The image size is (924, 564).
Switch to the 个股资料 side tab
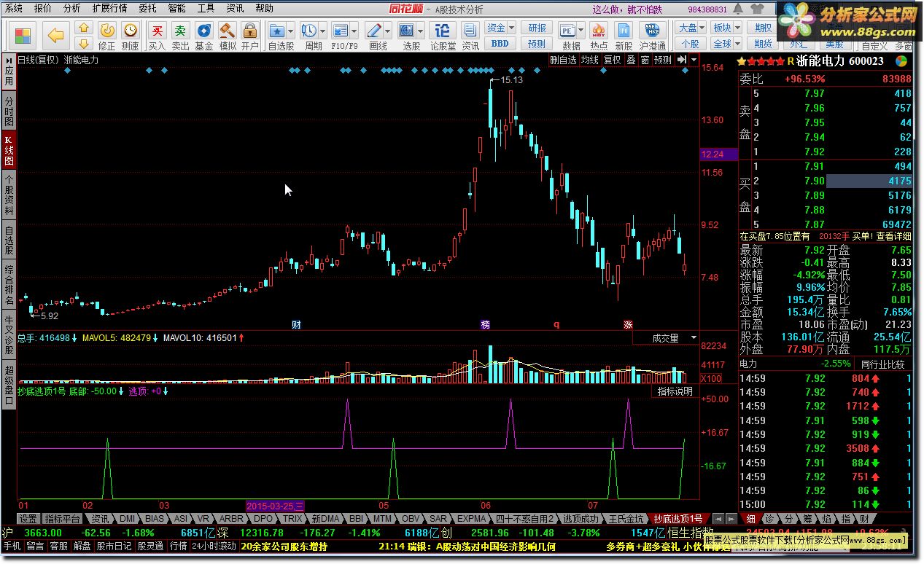[9, 195]
